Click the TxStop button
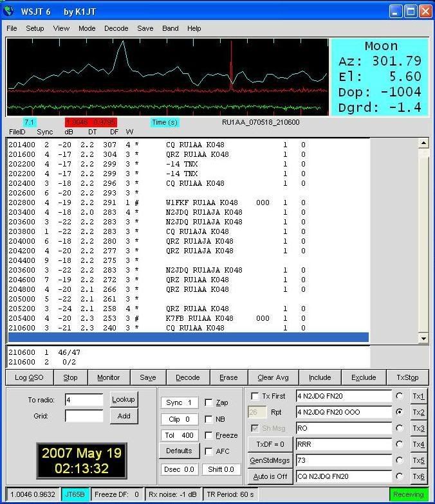Screen dimensions: 435x504 (x=407, y=377)
